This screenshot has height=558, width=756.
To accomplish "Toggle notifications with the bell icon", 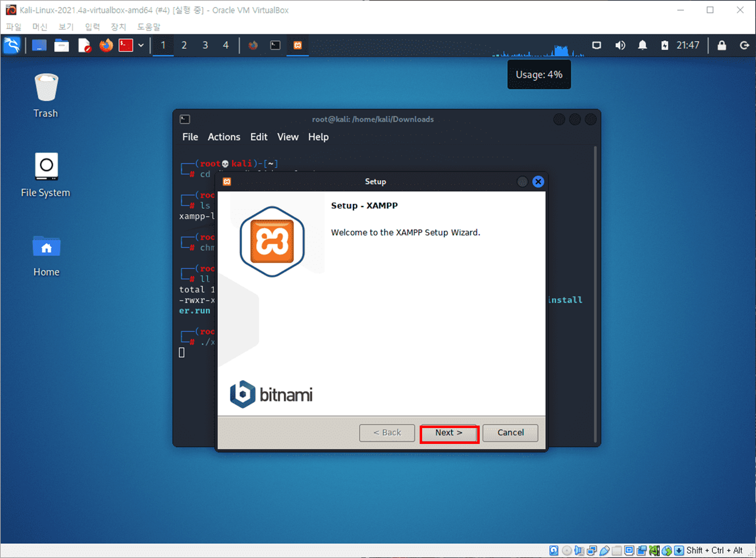I will [642, 45].
